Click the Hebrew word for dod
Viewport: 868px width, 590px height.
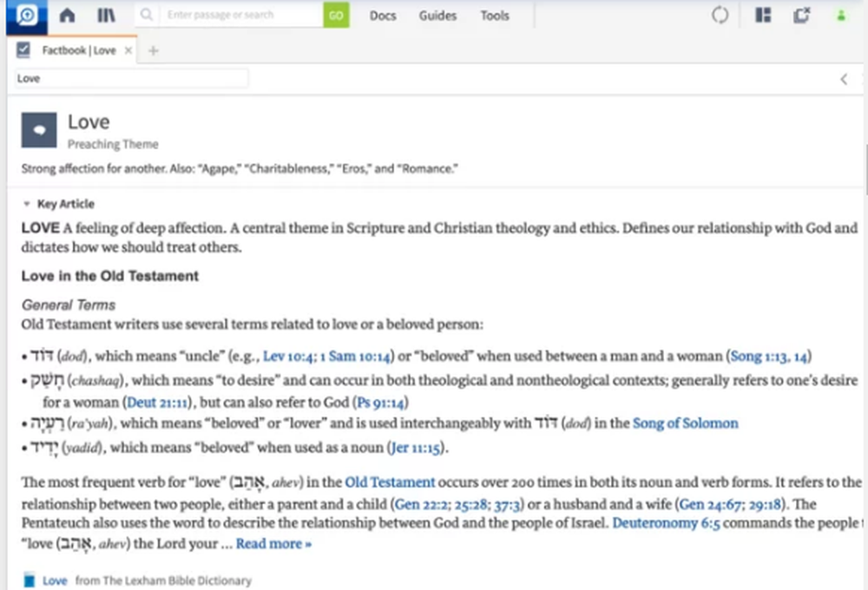pos(42,356)
